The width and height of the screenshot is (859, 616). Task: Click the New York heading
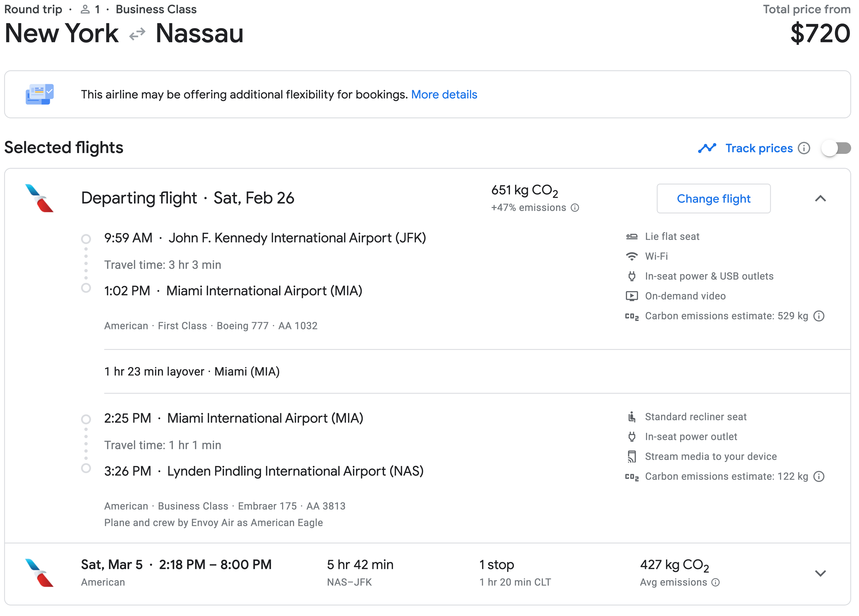pos(62,33)
